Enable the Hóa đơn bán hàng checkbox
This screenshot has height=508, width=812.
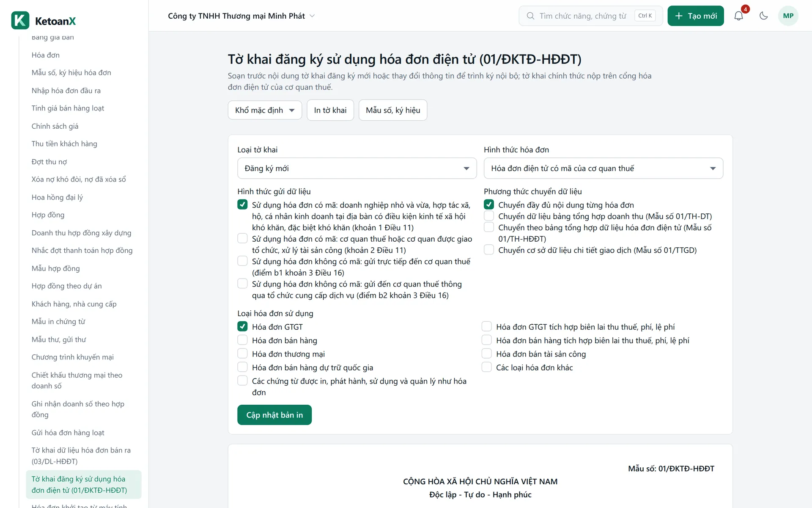[x=242, y=340]
